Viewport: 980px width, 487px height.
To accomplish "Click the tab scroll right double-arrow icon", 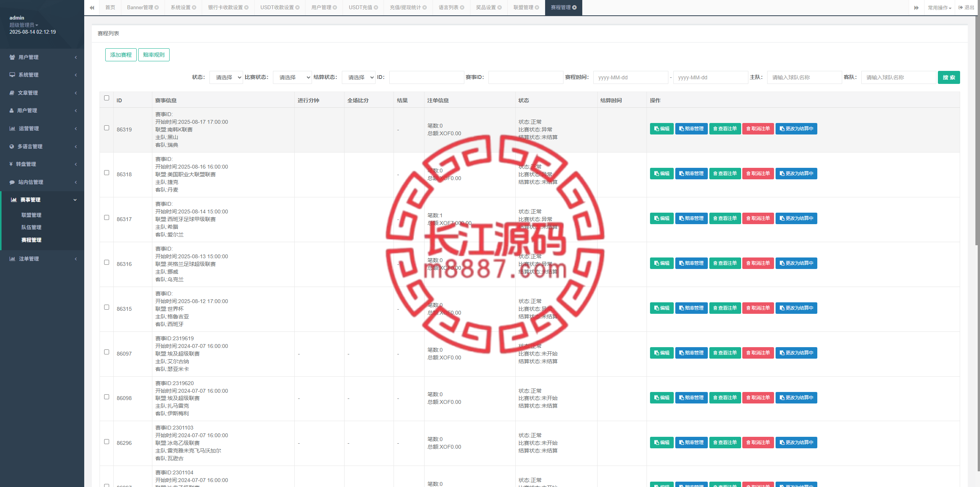I will coord(916,8).
